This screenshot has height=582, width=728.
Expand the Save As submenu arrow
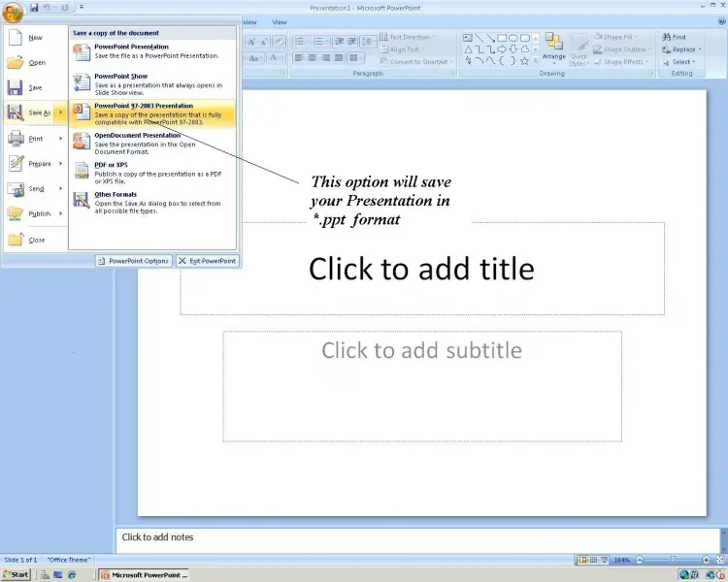[60, 113]
